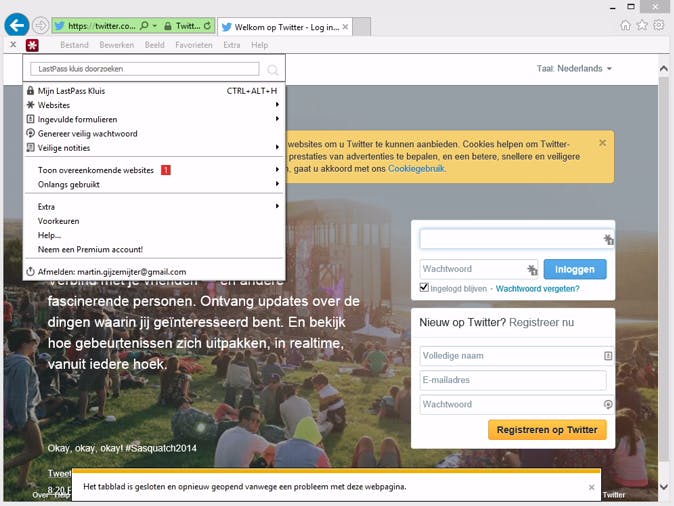Click the E-mailadres field
This screenshot has height=506, width=674.
513,380
